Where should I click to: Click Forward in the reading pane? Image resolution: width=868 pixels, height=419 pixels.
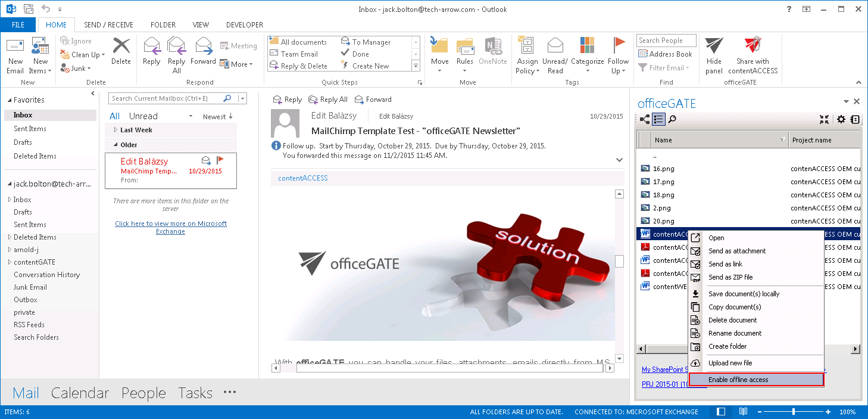coord(373,100)
